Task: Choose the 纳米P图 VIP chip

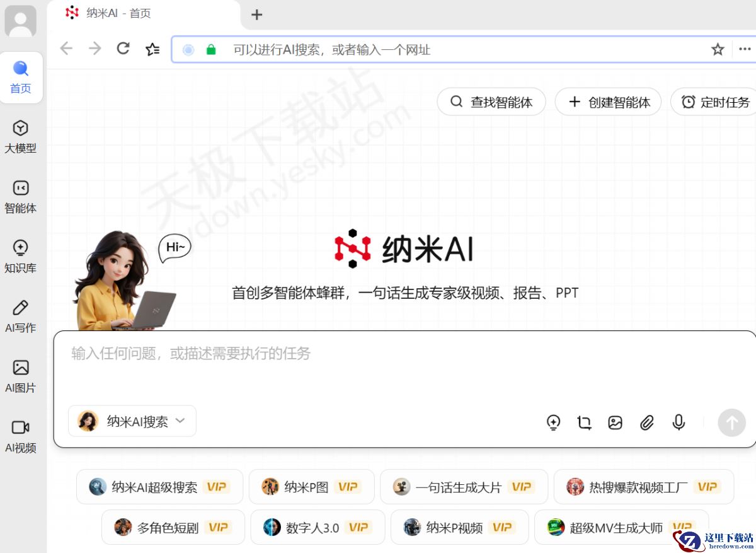Action: (x=312, y=487)
